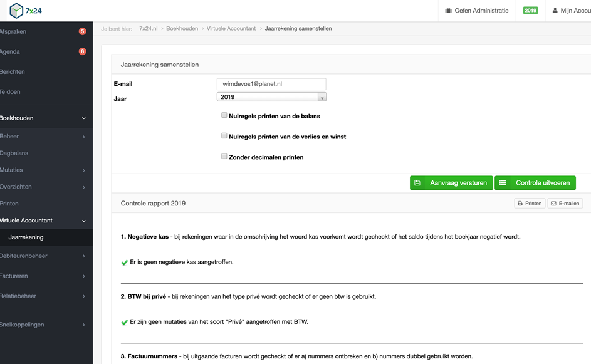Click the briefcase icon beside Oefen Administratie
591x364 pixels.
click(448, 11)
